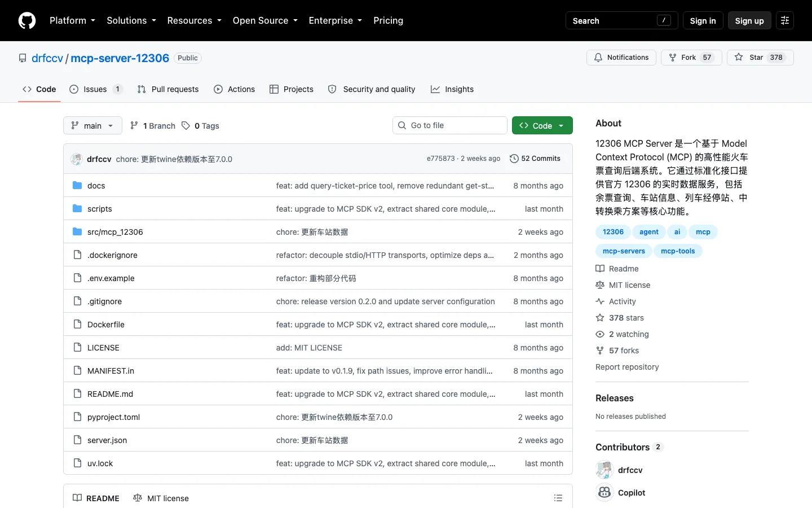Open the 52 Commits link
The width and height of the screenshot is (812, 508).
coord(535,159)
